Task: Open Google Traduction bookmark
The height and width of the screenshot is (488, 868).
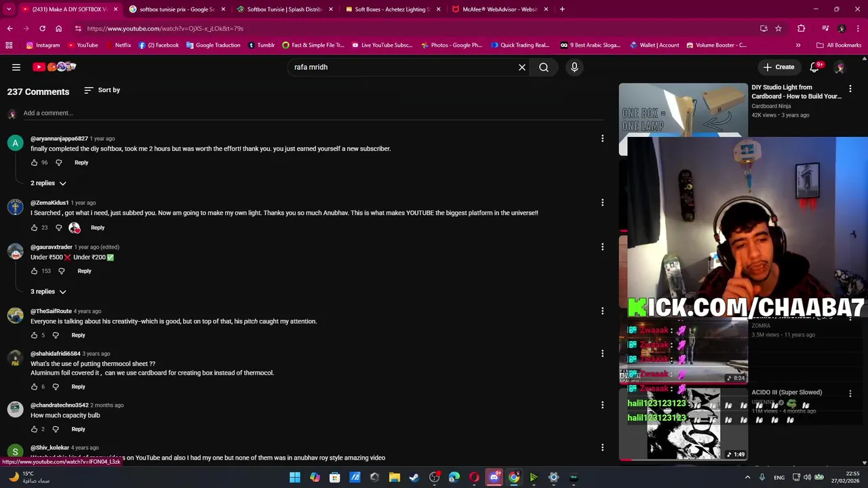Action: coord(213,45)
